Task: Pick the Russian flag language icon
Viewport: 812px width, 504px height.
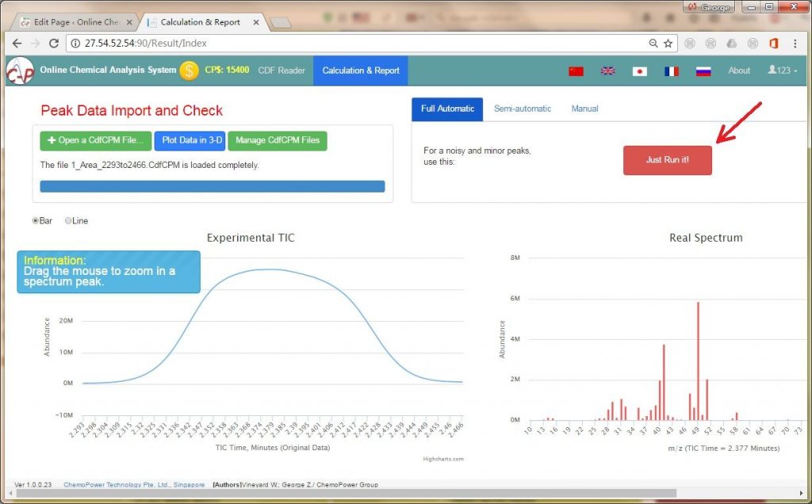Action: pos(703,71)
